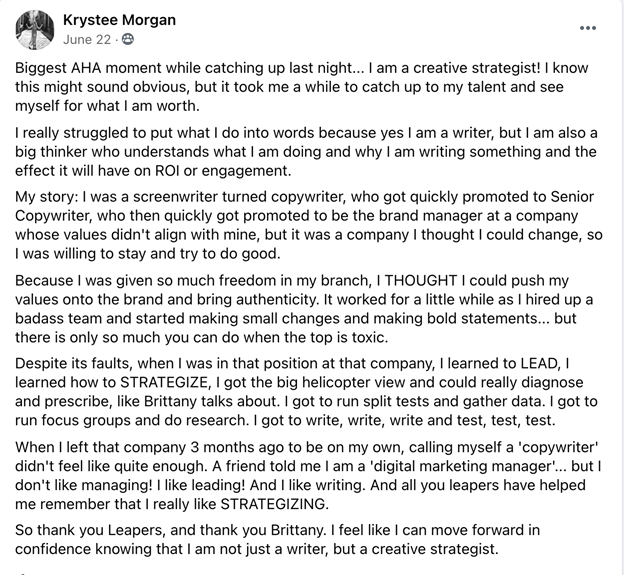
Task: Click the group privacy icon beside June 22
Action: (x=127, y=39)
